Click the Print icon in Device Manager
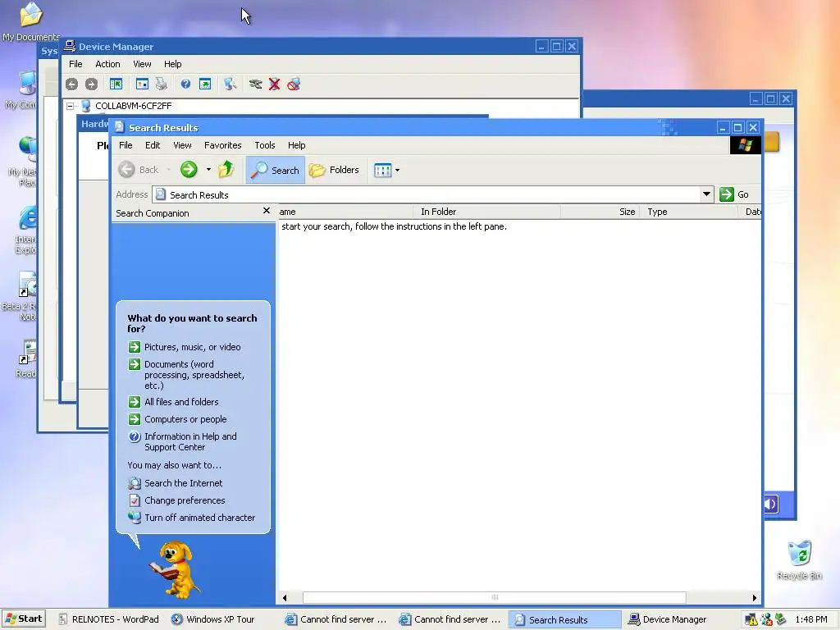The width and height of the screenshot is (840, 630). [x=162, y=84]
